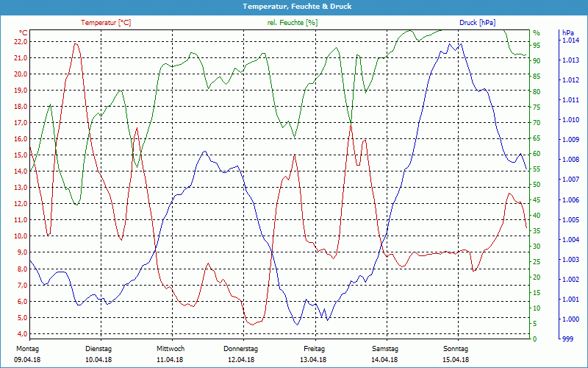Screen dimensions: 588x368
Task: Click the '55' humidity axis value
Action: pyautogui.click(x=537, y=169)
